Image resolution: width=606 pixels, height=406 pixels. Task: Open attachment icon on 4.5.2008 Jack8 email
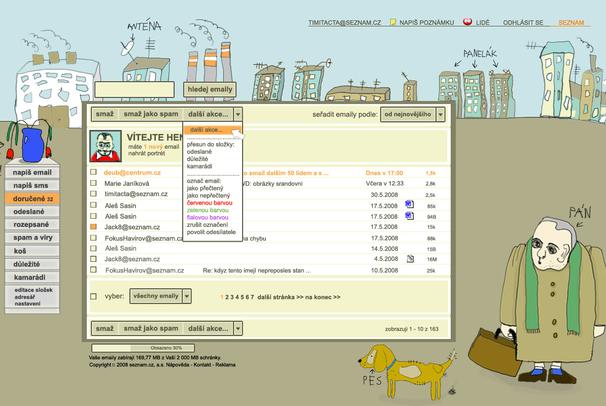[410, 258]
